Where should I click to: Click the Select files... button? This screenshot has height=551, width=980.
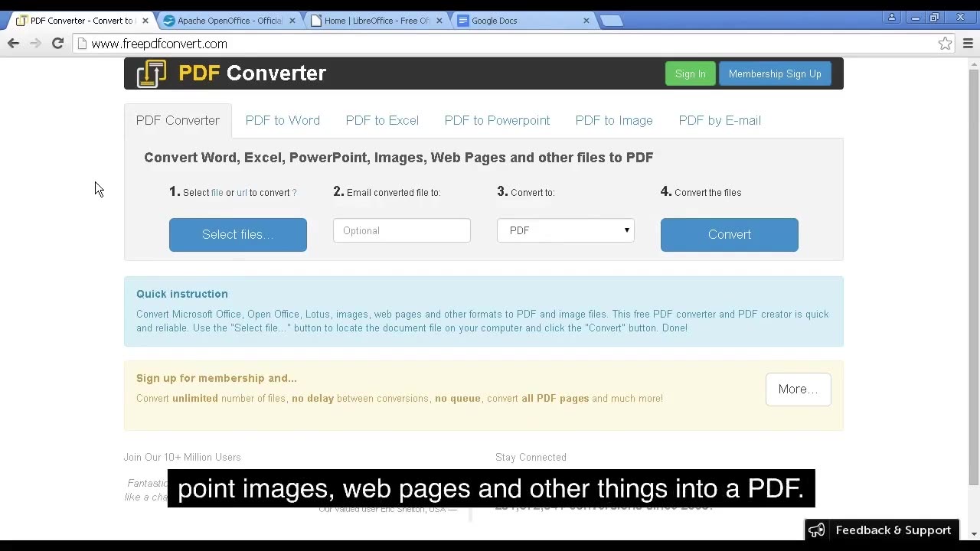(238, 234)
